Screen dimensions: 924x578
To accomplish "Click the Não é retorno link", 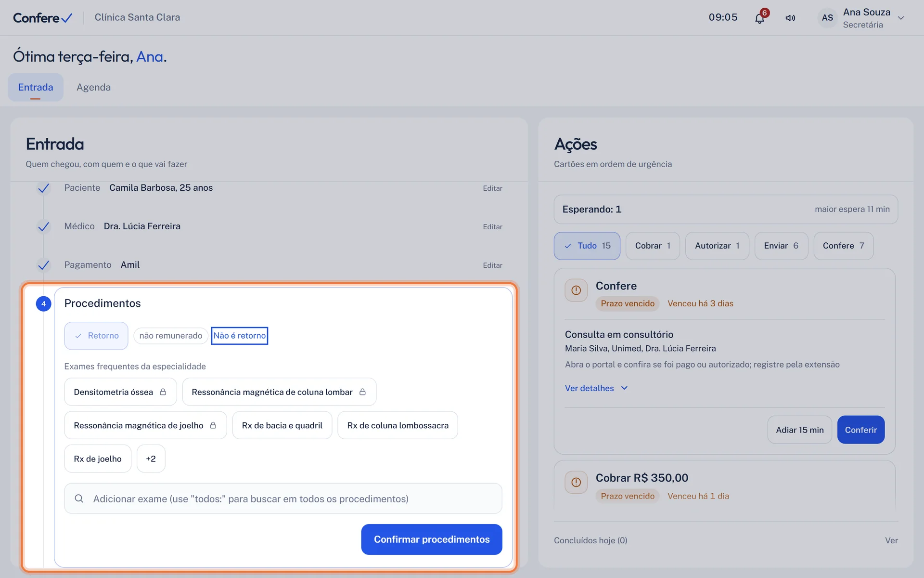I will pos(240,336).
